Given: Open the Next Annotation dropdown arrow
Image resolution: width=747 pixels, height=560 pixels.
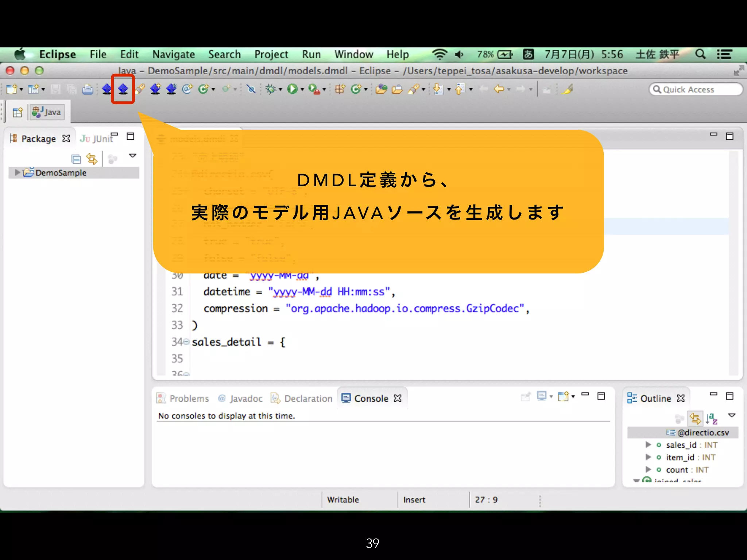Looking at the screenshot, I should (x=449, y=90).
